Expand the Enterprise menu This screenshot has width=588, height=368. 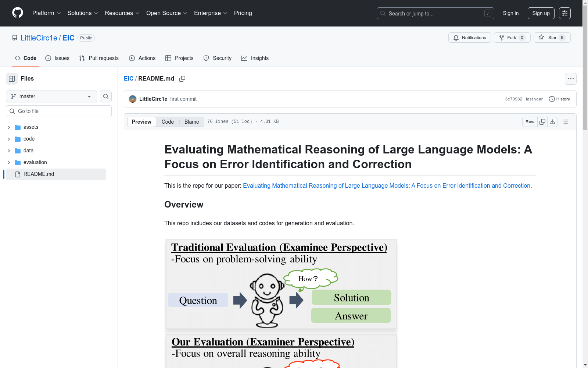pyautogui.click(x=211, y=13)
